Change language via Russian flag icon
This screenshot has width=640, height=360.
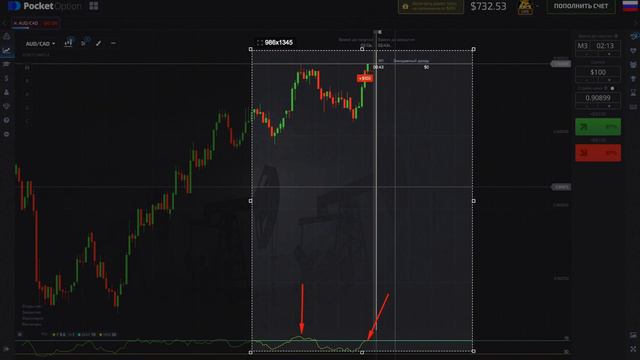(x=630, y=6)
